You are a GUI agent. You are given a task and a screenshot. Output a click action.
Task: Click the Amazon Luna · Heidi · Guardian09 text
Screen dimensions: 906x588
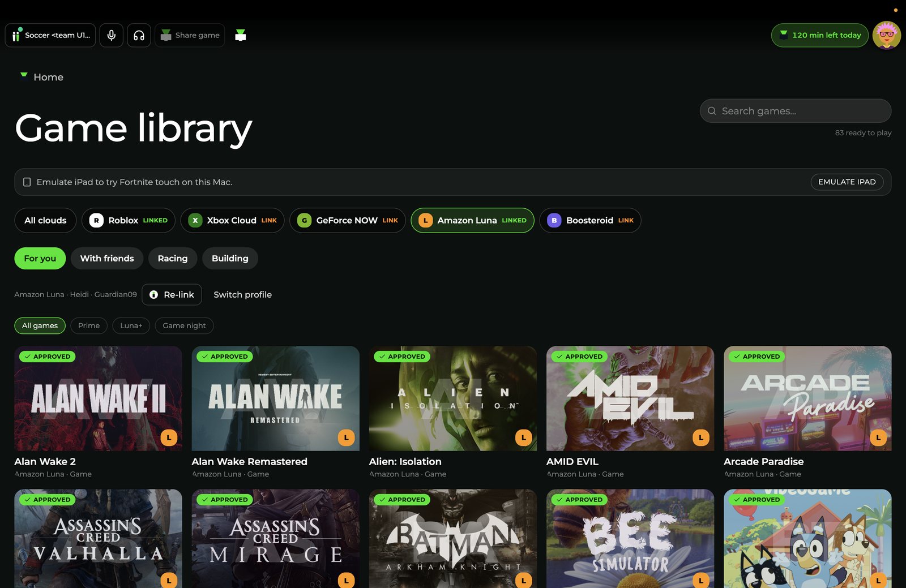click(75, 294)
